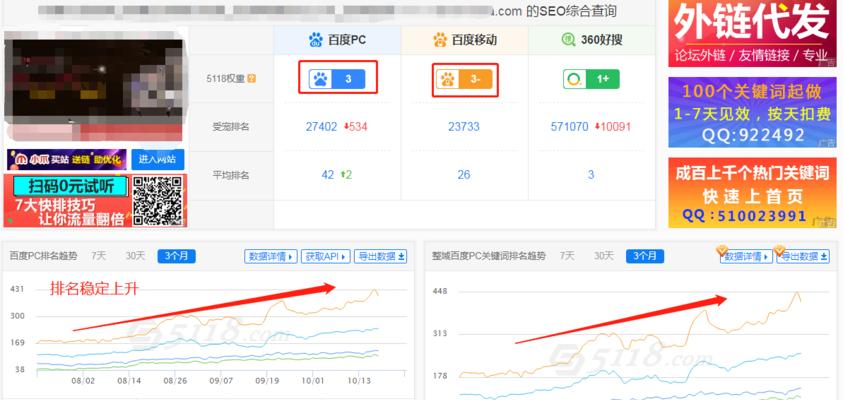
Task: Select 30天 in 整域百度PC关键词排名趋势 chart
Action: (x=604, y=256)
